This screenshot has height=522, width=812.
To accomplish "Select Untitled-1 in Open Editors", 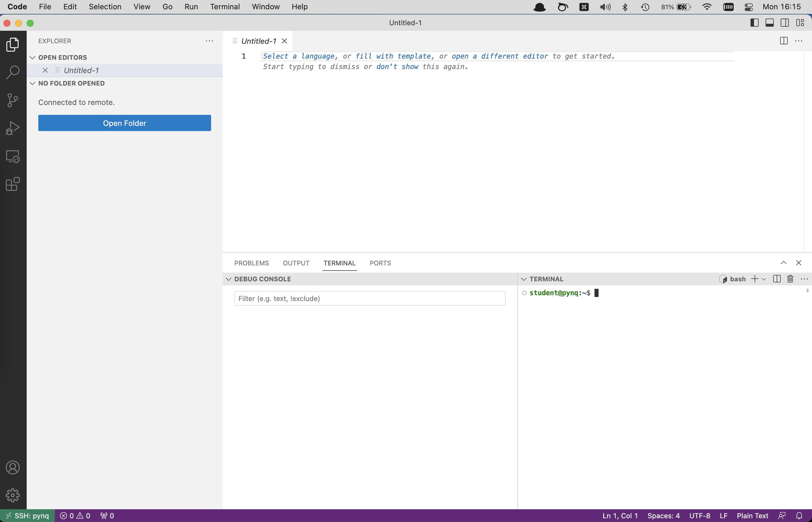I will (x=124, y=70).
